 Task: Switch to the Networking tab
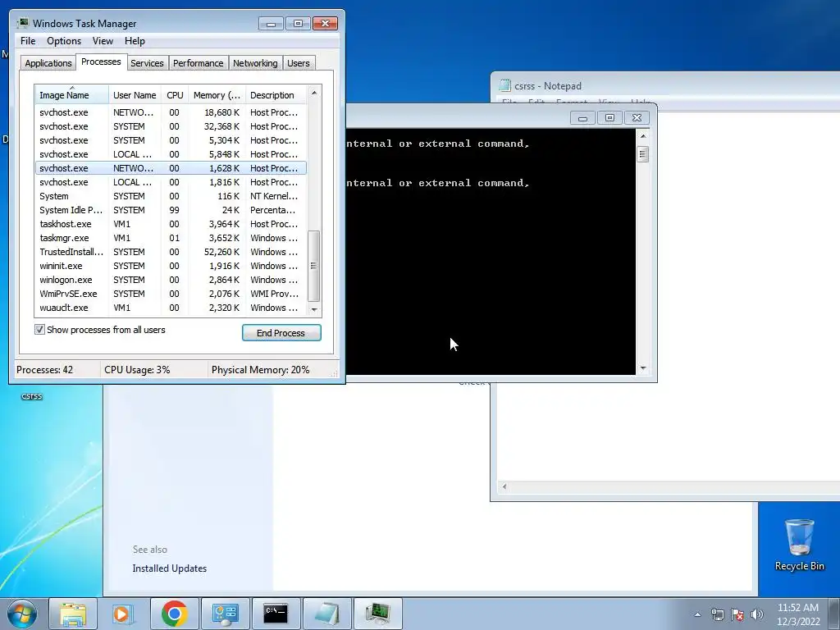tap(255, 62)
